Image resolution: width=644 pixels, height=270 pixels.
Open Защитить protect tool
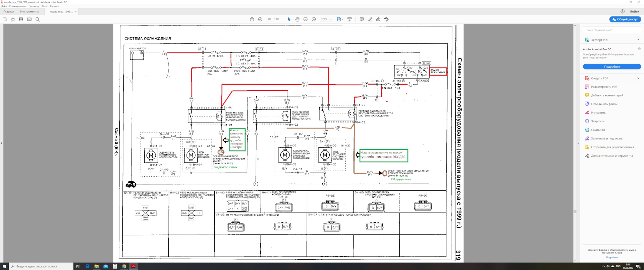(597, 121)
